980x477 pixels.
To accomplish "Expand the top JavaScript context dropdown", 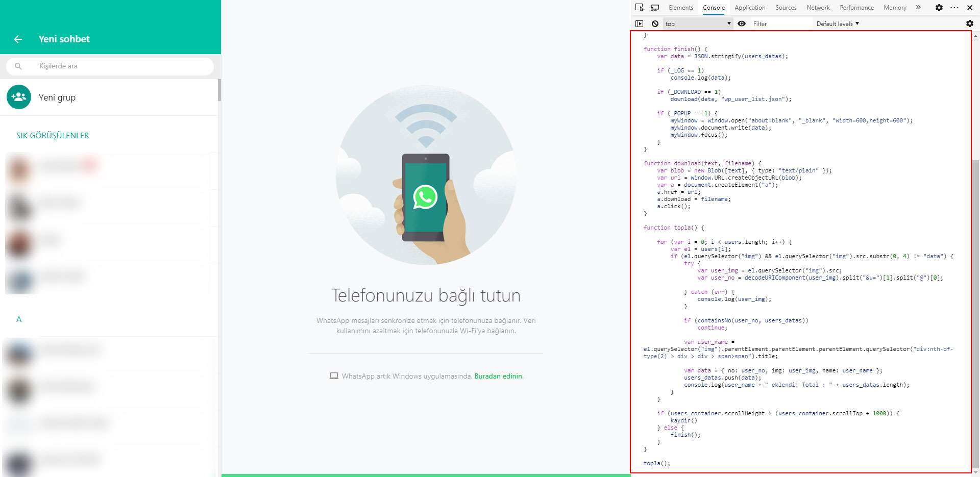I will (x=698, y=23).
